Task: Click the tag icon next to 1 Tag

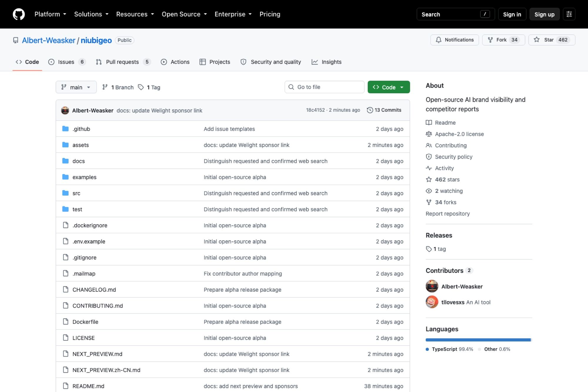Action: tap(141, 87)
